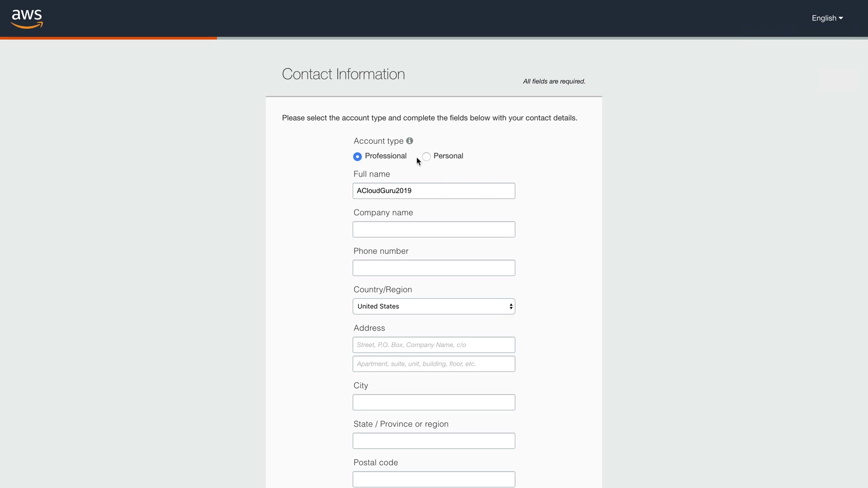Click the State / Province input
Image resolution: width=868 pixels, height=488 pixels.
[x=434, y=441]
